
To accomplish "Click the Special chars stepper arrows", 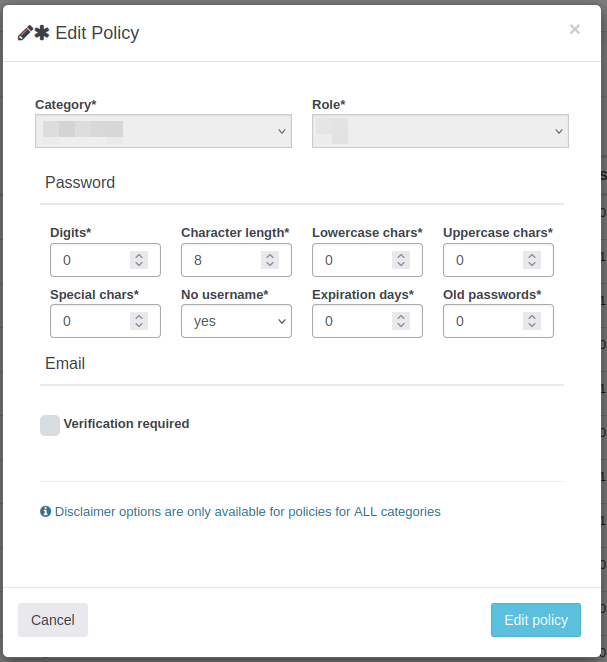I will [139, 321].
